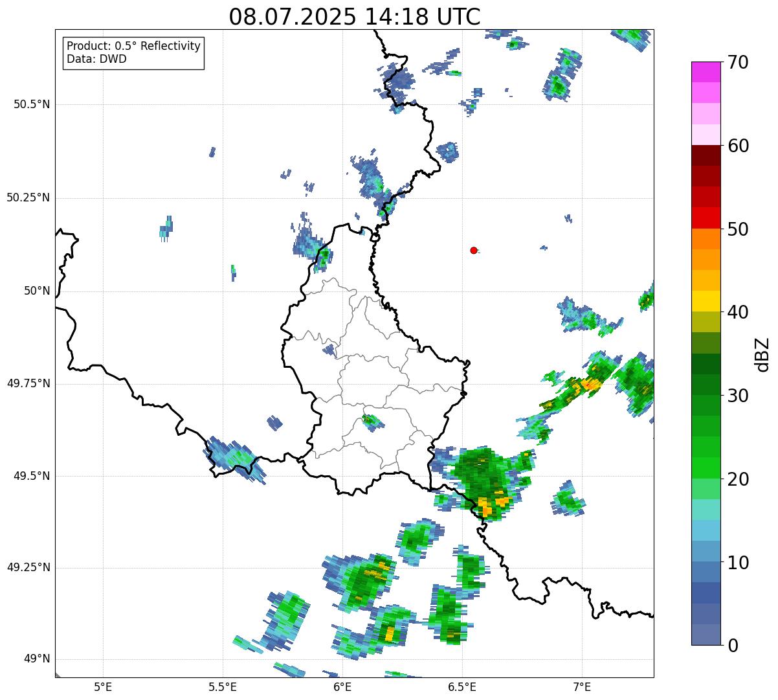Click the 6°E longitude label
The width and height of the screenshot is (778, 700).
point(342,686)
